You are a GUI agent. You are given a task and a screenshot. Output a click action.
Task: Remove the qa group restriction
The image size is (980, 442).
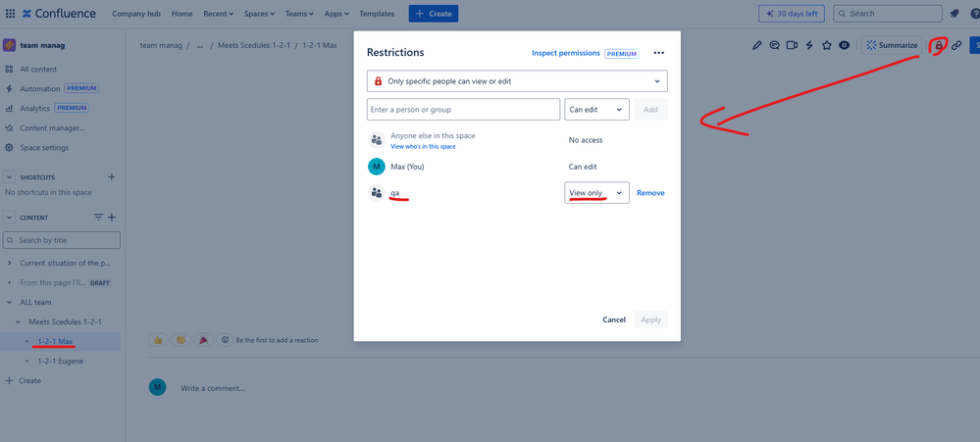[x=650, y=193]
